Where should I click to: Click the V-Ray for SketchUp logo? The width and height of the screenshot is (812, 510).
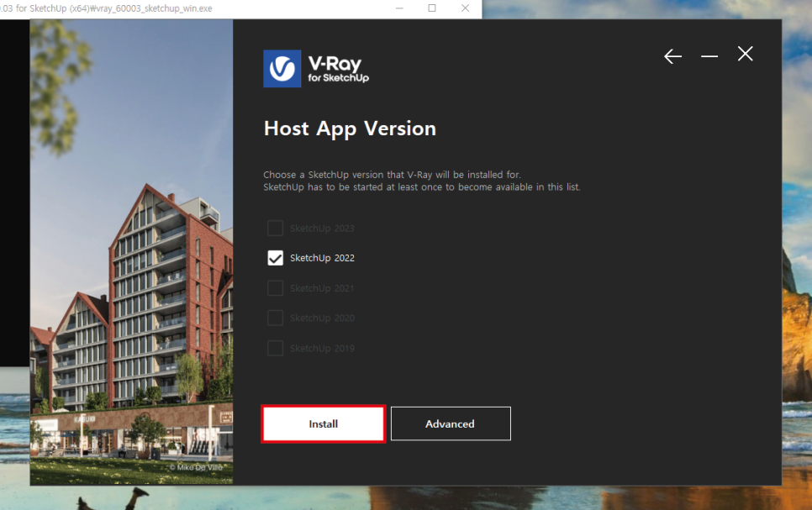(316, 68)
